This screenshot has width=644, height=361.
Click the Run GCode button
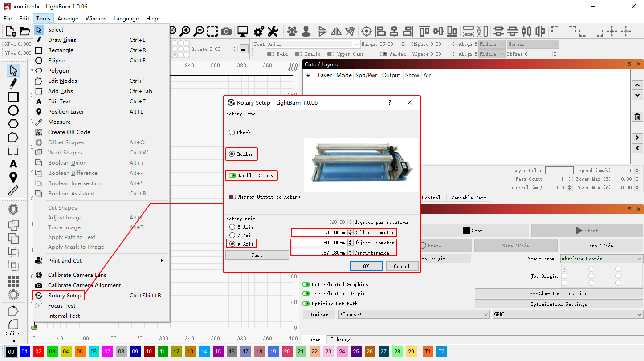(x=601, y=246)
